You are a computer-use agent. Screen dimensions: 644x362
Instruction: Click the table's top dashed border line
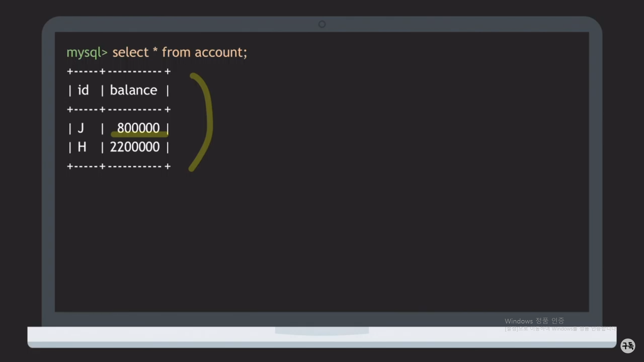tap(119, 71)
